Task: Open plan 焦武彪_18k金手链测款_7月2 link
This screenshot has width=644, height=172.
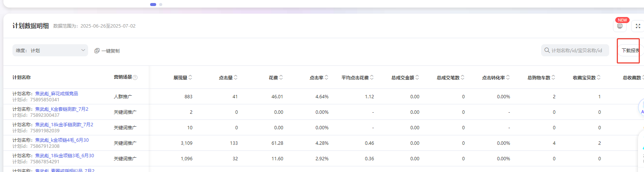Action: (64, 124)
